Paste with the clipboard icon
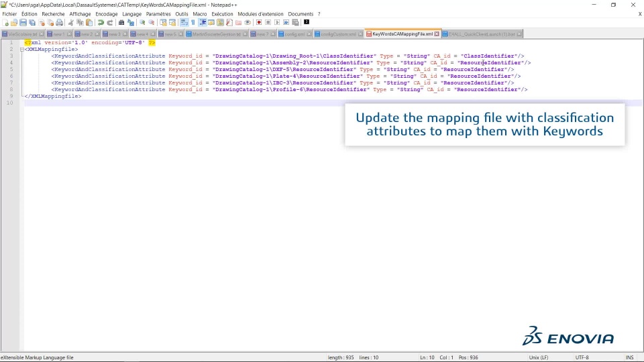The image size is (644, 362). 89,23
